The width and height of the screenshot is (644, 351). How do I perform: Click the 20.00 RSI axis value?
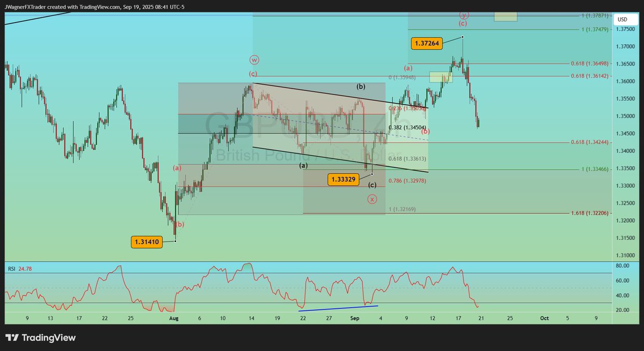pyautogui.click(x=622, y=310)
